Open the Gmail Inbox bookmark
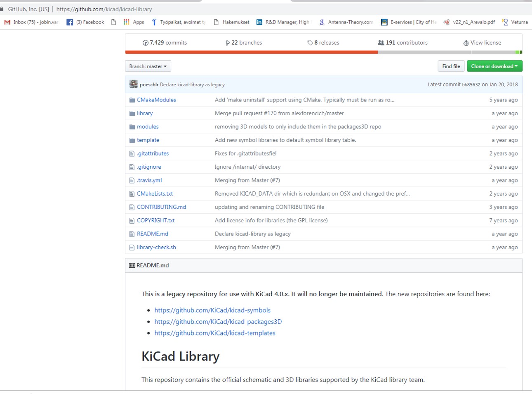Screen dimensions: 532x394 31,22
